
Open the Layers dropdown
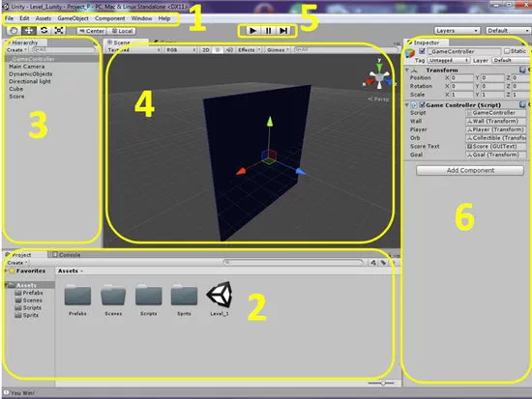coord(457,31)
